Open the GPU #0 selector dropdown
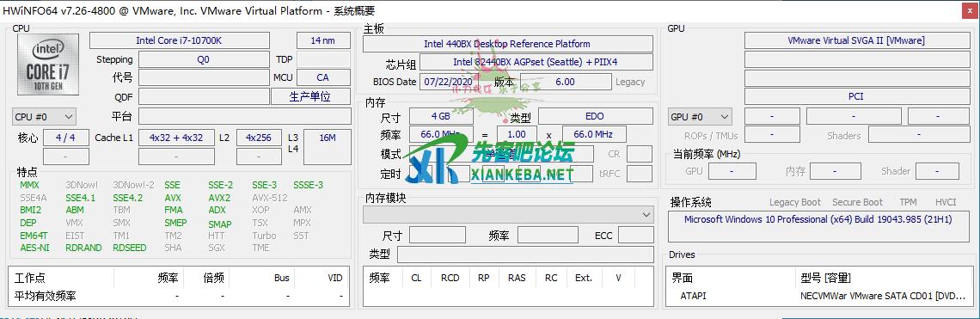980x319 pixels. point(700,117)
